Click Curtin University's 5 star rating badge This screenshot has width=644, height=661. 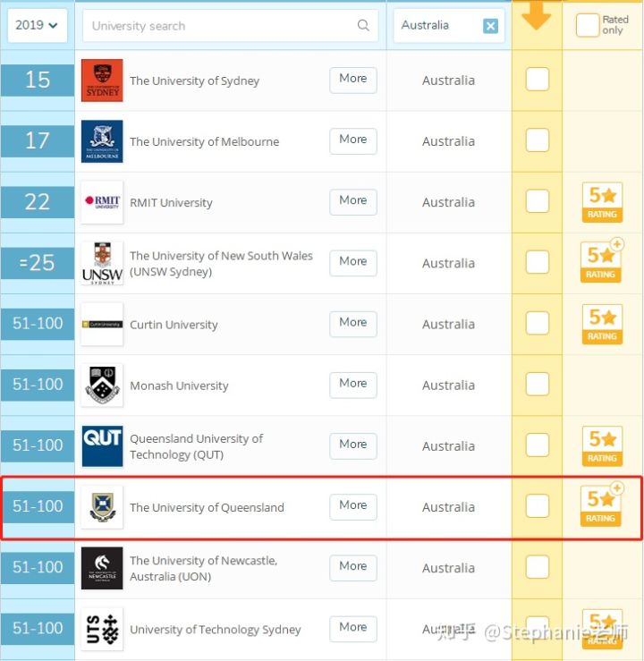click(x=602, y=325)
